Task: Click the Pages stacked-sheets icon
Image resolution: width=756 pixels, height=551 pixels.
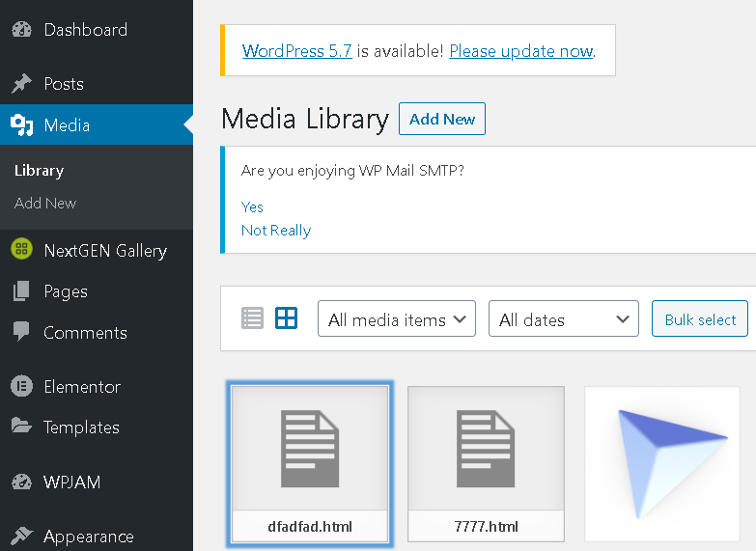Action: click(x=21, y=291)
